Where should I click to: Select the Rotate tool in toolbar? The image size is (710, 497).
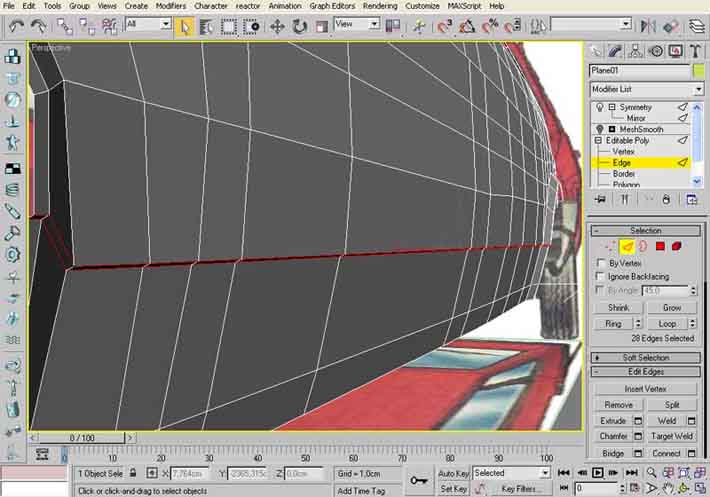[299, 26]
